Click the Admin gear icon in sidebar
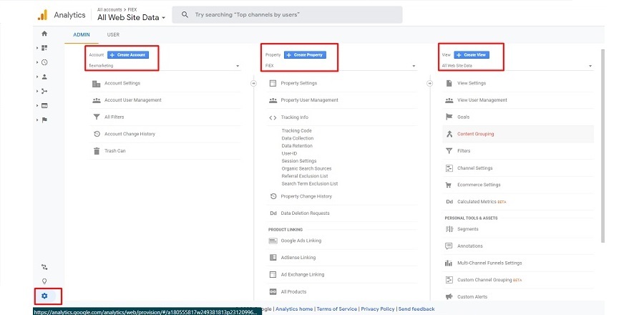Screen dimensions: 644x315 point(44,296)
